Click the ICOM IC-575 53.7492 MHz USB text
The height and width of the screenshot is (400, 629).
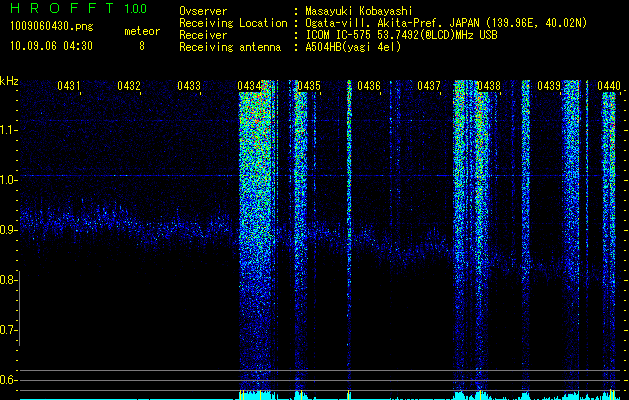(x=401, y=35)
